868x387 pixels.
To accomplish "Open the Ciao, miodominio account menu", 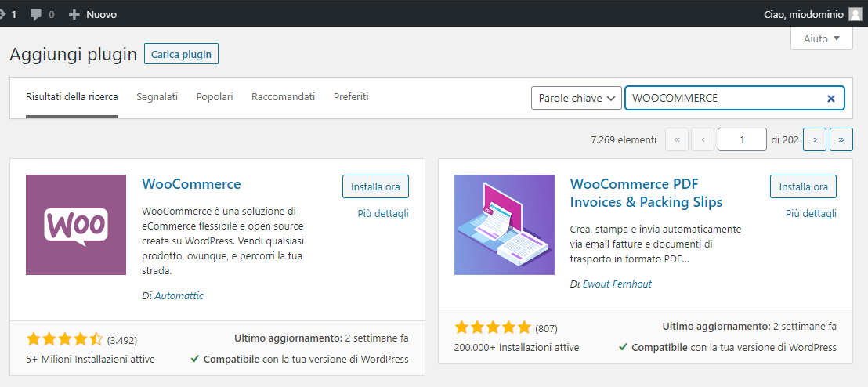I will (813, 14).
